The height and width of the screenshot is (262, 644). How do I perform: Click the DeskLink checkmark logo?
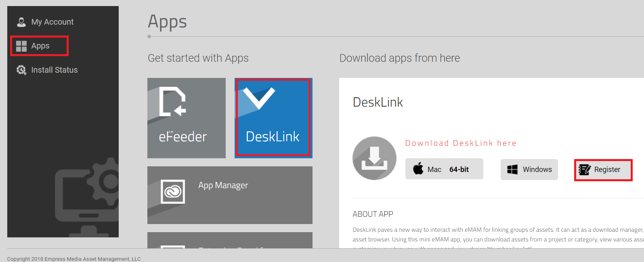pos(259,99)
